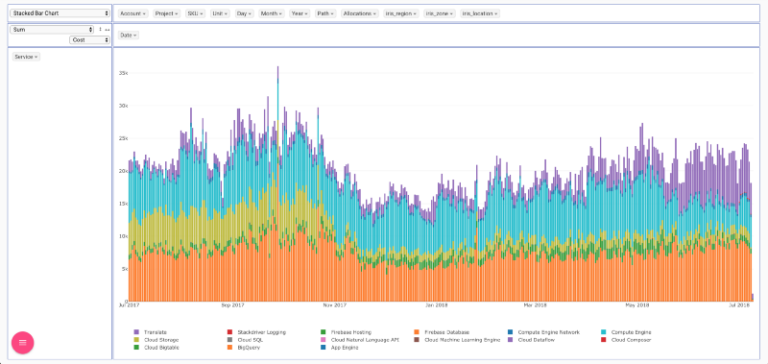Screen dimensions: 768x364
Task: Click the Jan 2018 x-axis label
Action: click(x=437, y=305)
